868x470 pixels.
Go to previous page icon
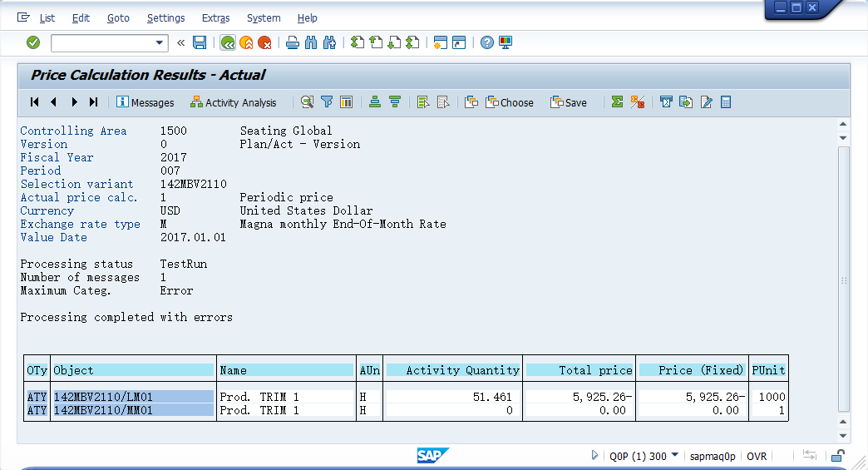pos(376,42)
